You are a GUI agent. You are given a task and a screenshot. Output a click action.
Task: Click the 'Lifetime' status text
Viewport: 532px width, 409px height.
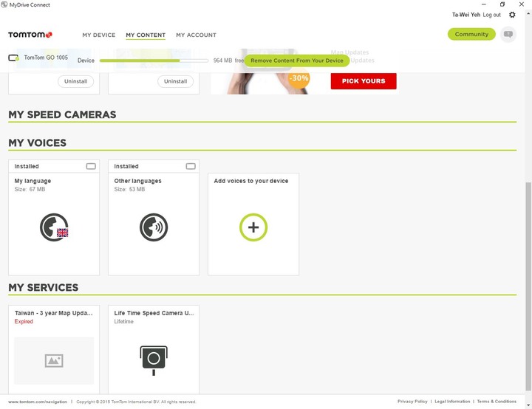[x=124, y=321]
